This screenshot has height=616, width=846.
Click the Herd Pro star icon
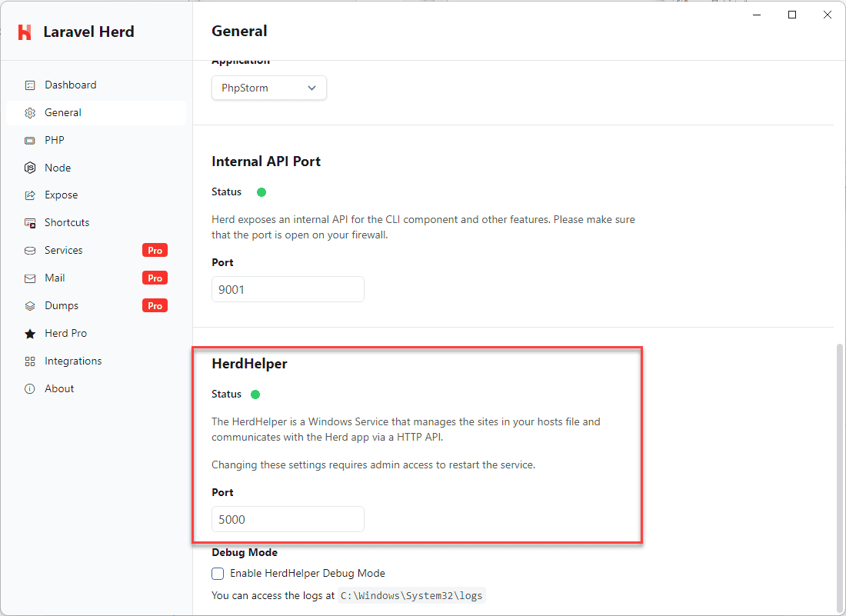point(30,333)
